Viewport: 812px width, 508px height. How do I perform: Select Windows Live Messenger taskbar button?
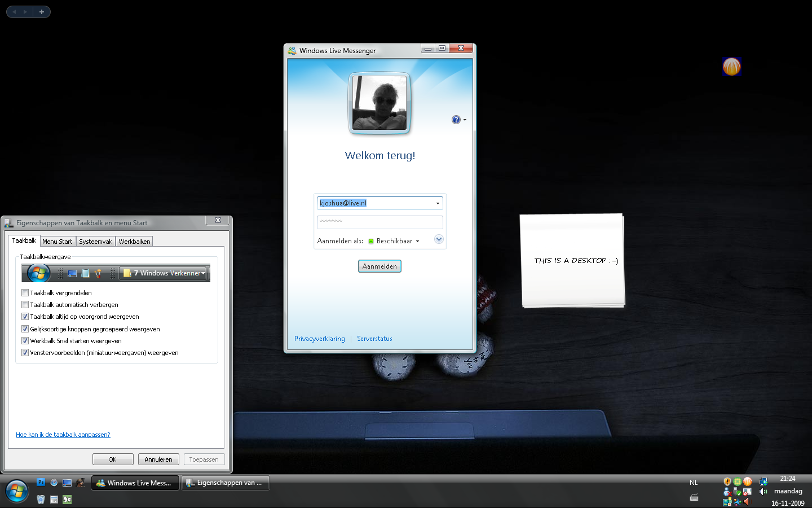pyautogui.click(x=135, y=483)
